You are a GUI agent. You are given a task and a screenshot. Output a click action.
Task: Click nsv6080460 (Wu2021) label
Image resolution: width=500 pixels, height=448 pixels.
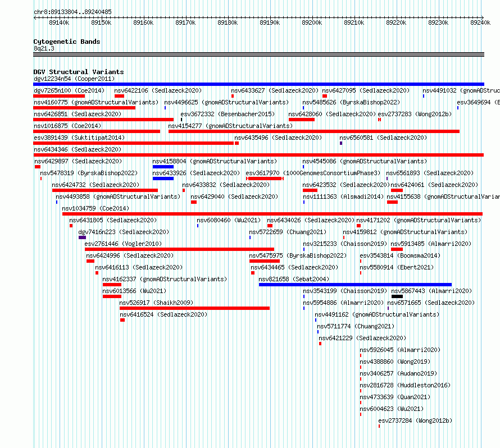[229, 220]
